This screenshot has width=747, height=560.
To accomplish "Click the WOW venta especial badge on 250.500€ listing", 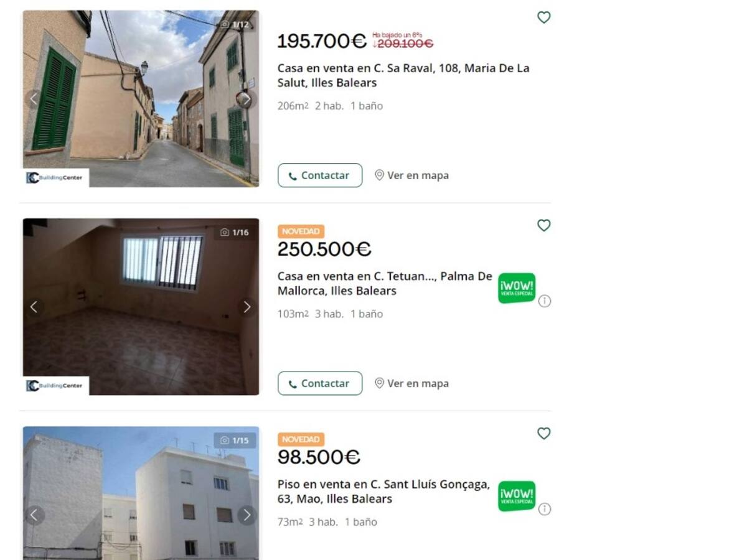I will 516,288.
